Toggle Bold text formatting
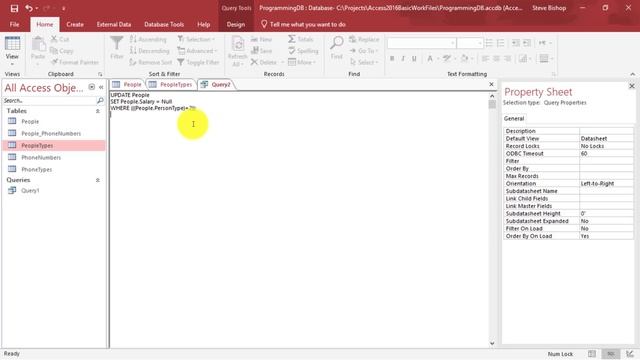The width and height of the screenshot is (640, 360). (392, 59)
